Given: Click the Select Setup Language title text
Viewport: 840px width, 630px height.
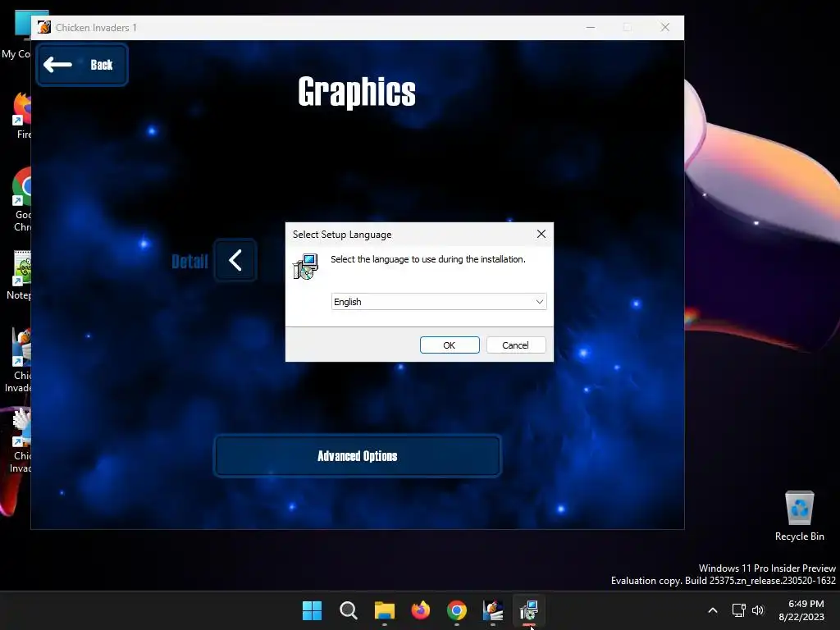Looking at the screenshot, I should 342,235.
